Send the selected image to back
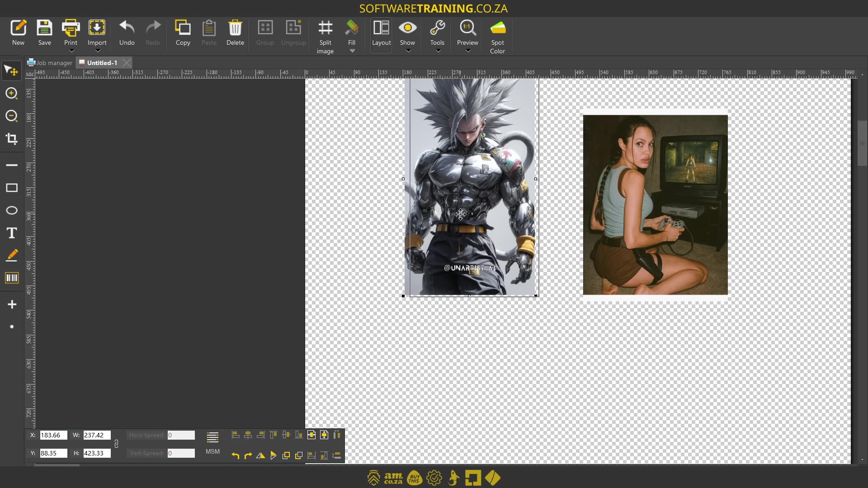This screenshot has height=488, width=868. (x=298, y=455)
